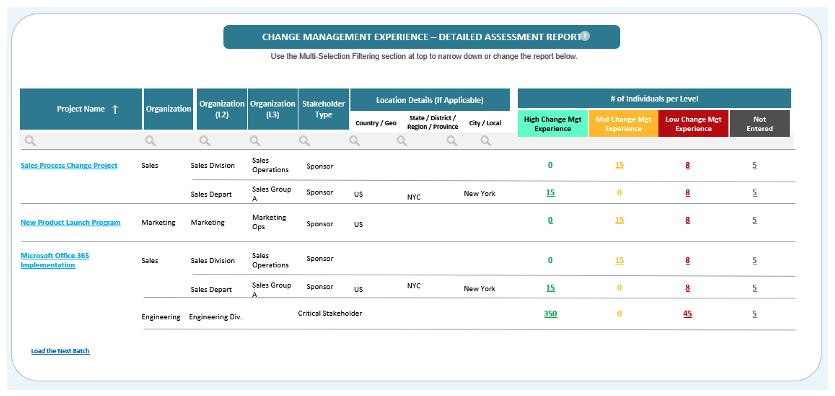Select the orange Mid Change Mgt Experience header
Viewport: 835px width, 396px height.
(x=623, y=124)
